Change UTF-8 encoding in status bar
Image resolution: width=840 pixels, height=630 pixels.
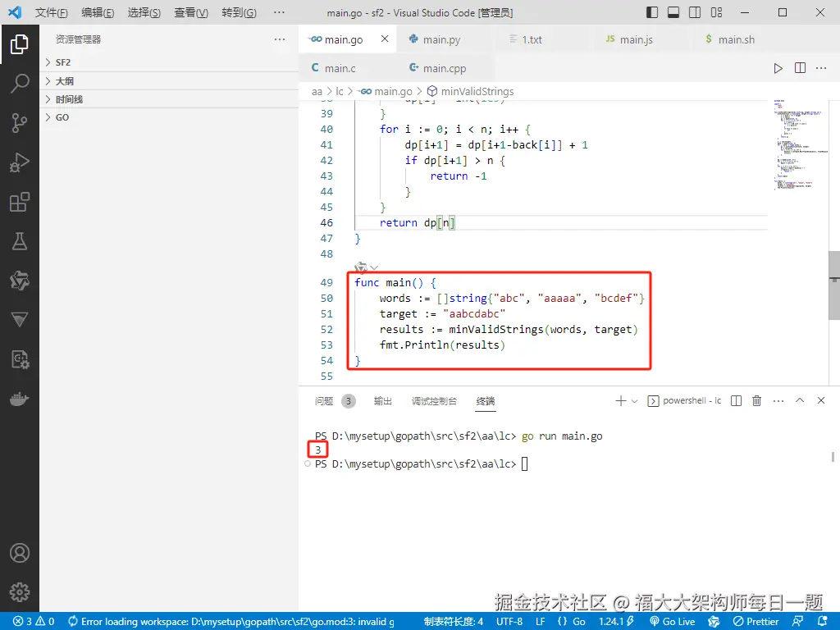509,622
